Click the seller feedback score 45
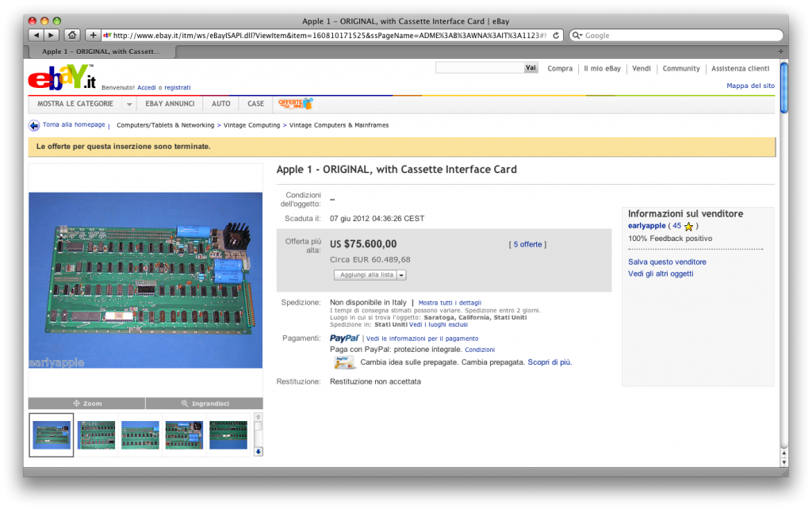 676,226
